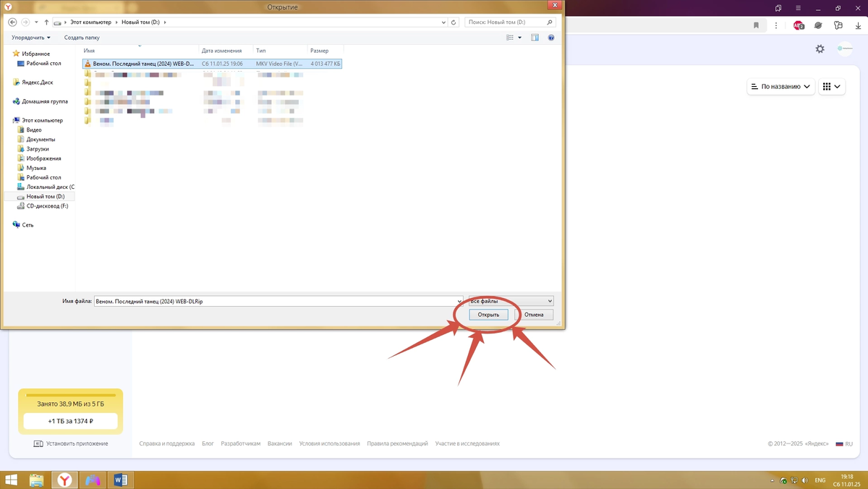Screen dimensions: 868x489
Task: Switch language via RU flag in footer
Action: click(844, 444)
